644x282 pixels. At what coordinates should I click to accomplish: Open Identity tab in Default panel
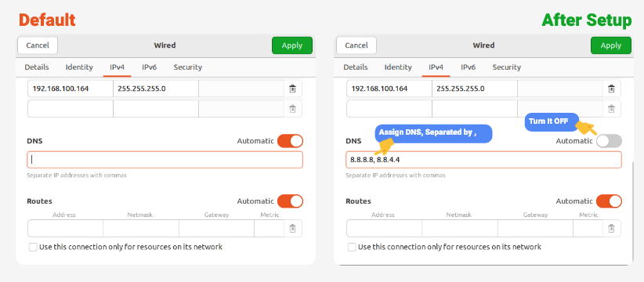point(79,67)
